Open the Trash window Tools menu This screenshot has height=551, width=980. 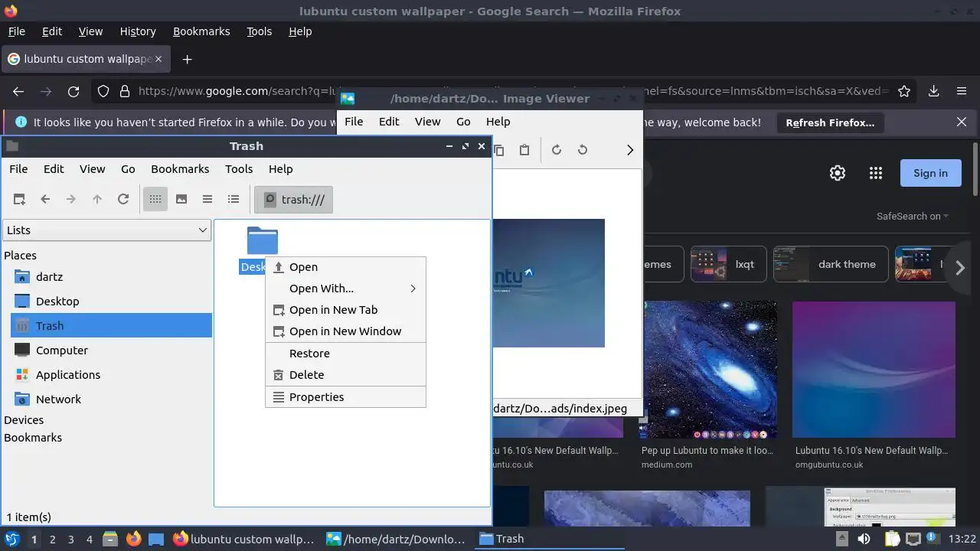pos(239,169)
